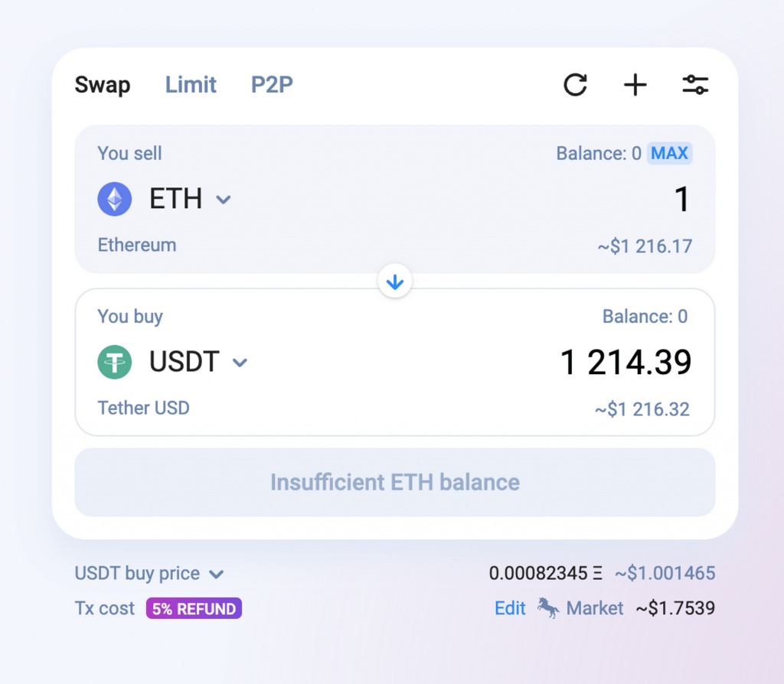Click the Market gas setting label

[x=594, y=608]
